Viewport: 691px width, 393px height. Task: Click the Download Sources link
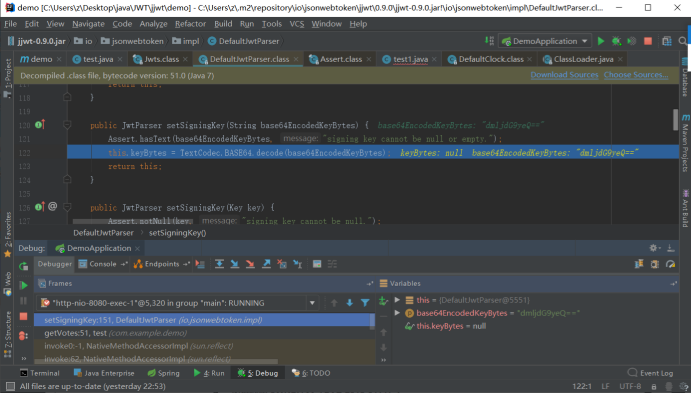point(564,75)
